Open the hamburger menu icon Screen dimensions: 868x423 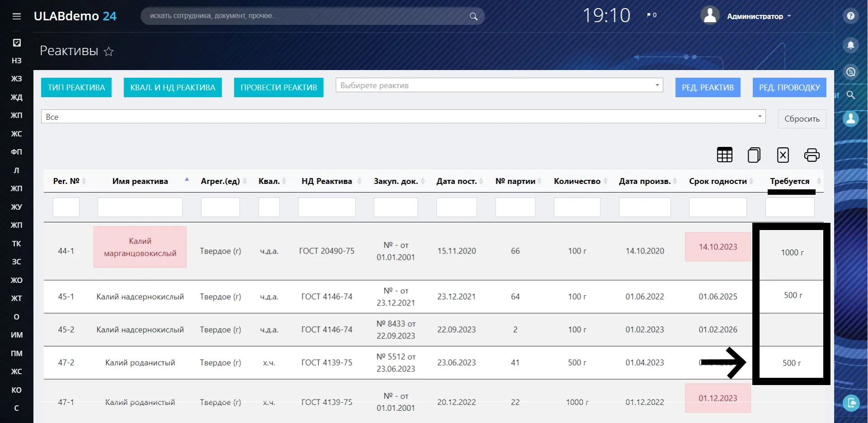tap(17, 16)
